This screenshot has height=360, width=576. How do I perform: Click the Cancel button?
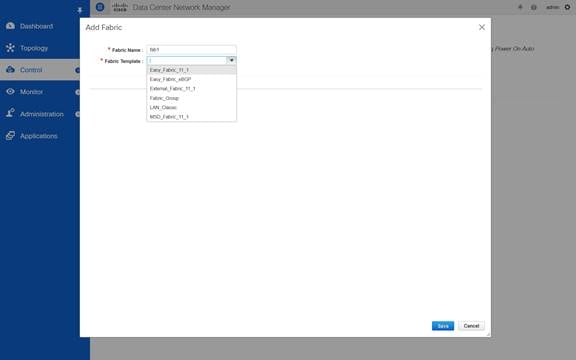[471, 326]
